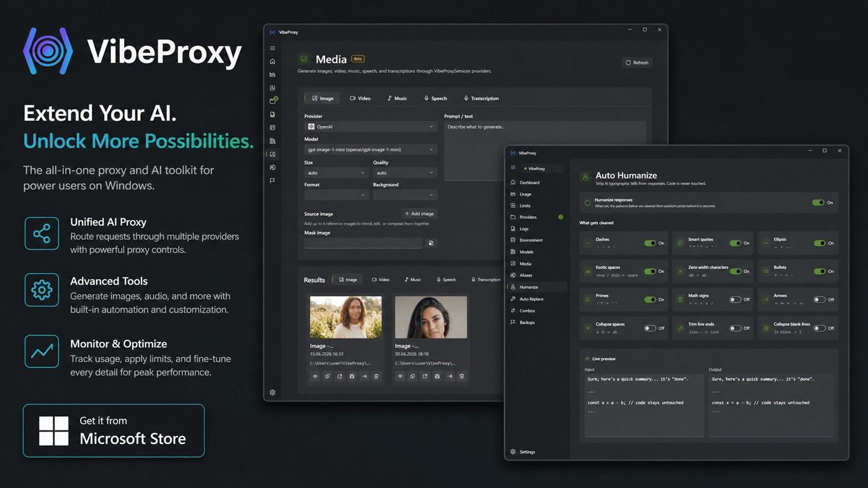Turn off the Exotic spaces toggle
868x488 pixels.
tap(650, 271)
